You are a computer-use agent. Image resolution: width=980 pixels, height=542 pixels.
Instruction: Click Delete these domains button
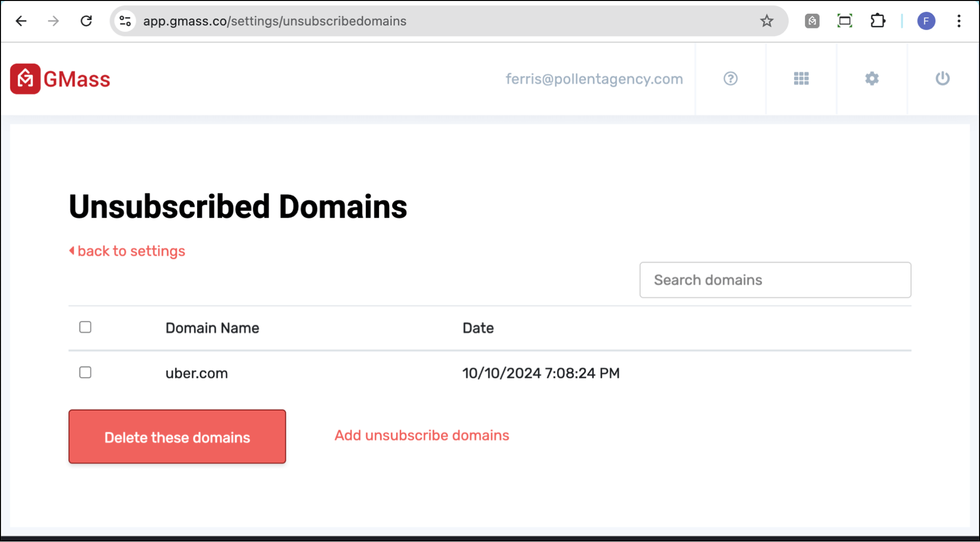pyautogui.click(x=177, y=437)
